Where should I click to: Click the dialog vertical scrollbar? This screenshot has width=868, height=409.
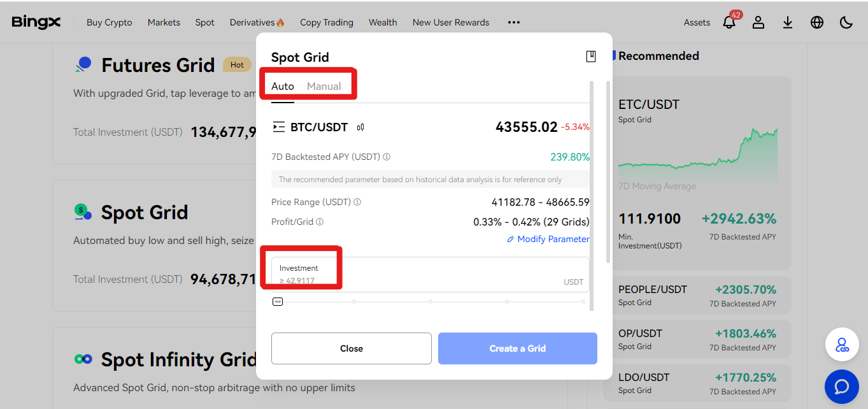coord(608,172)
